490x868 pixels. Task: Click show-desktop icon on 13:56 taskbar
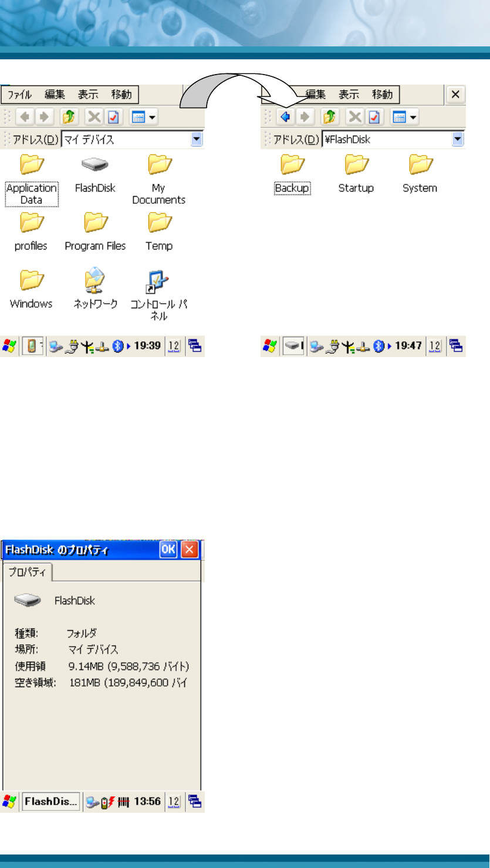pyautogui.click(x=195, y=801)
